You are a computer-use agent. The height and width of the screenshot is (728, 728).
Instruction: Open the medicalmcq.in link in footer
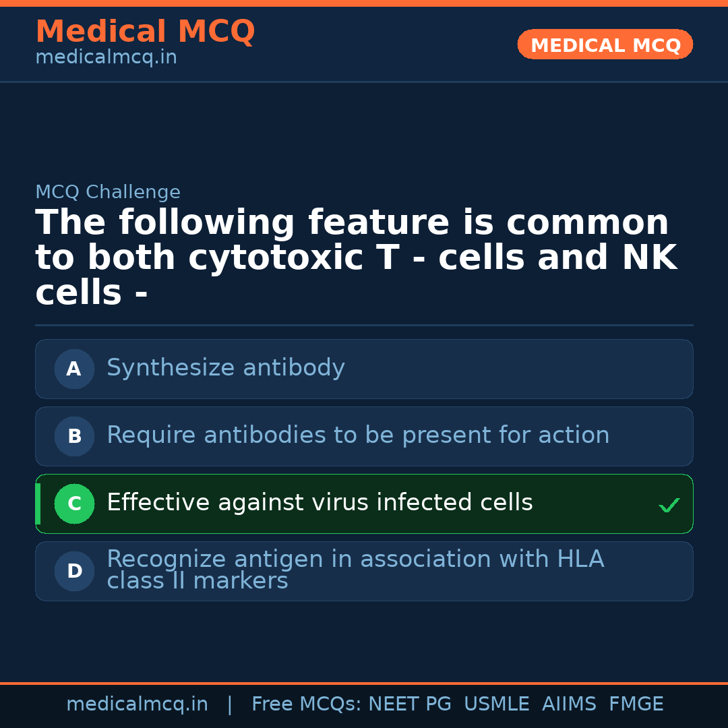tap(137, 704)
